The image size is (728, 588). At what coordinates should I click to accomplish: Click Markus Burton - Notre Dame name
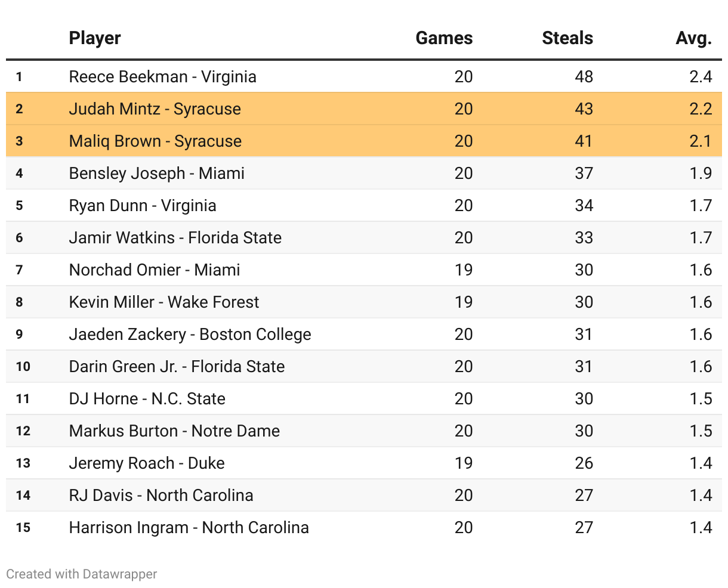point(174,431)
